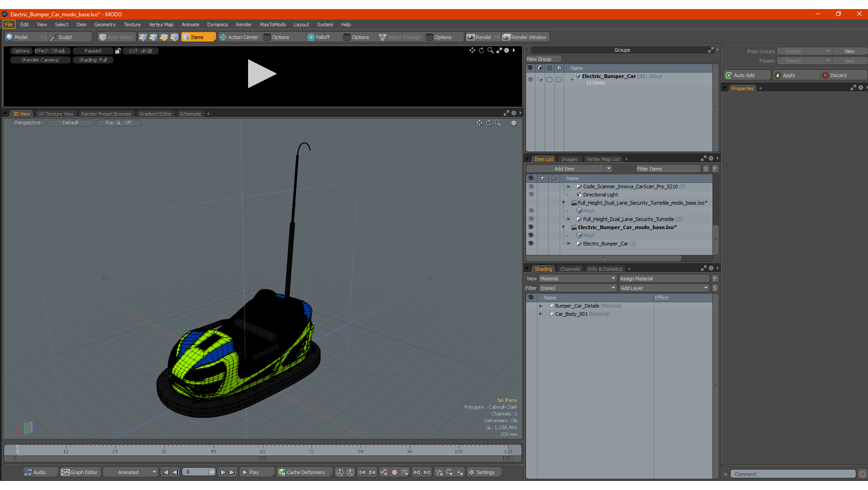
Task: Expand Car_Body_001 material
Action: point(541,314)
